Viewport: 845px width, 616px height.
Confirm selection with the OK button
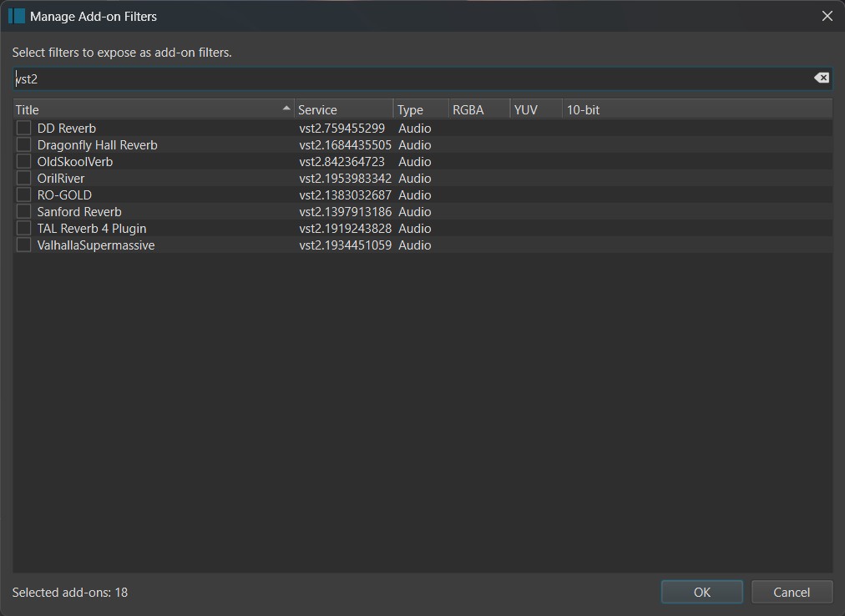pyautogui.click(x=701, y=593)
